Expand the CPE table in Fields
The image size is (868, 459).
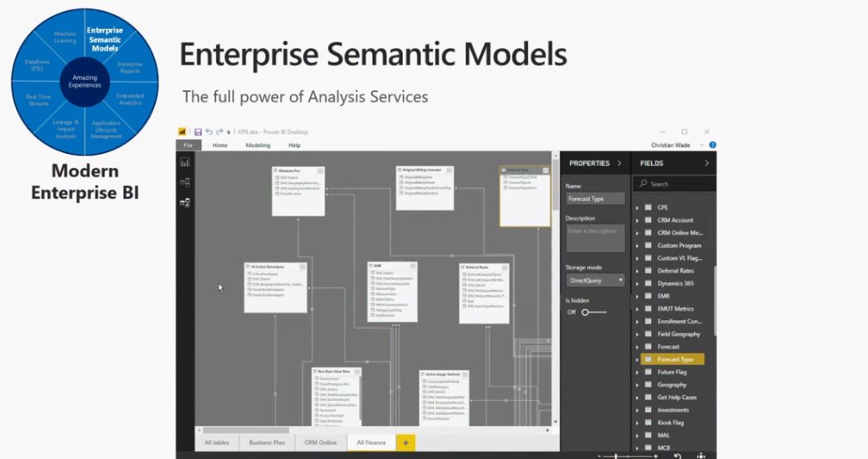[x=637, y=207]
